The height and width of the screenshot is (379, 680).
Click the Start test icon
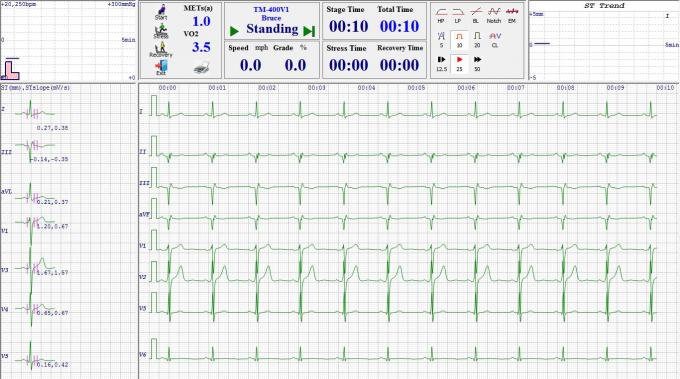(161, 12)
